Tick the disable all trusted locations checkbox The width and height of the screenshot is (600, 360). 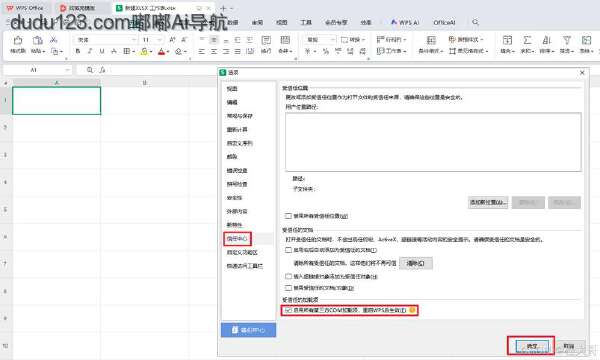[x=289, y=216]
